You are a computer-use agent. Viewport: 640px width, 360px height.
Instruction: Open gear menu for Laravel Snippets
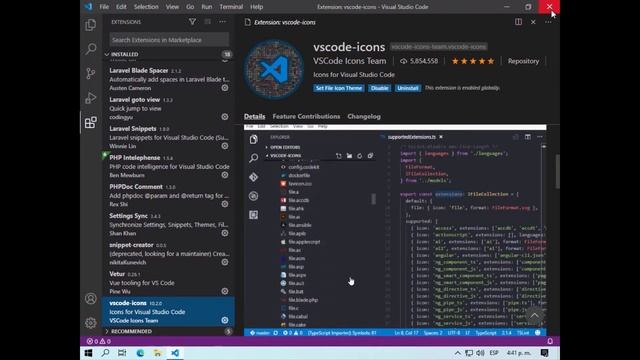click(x=225, y=146)
